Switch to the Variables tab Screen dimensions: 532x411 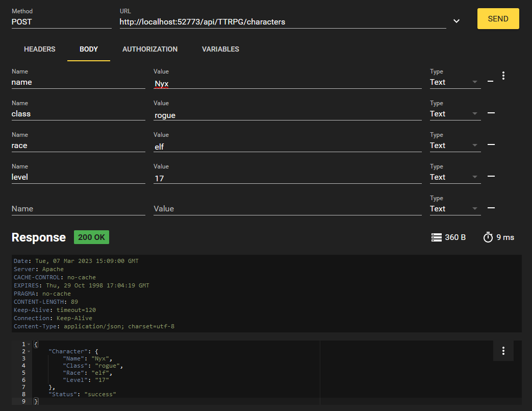(x=220, y=50)
